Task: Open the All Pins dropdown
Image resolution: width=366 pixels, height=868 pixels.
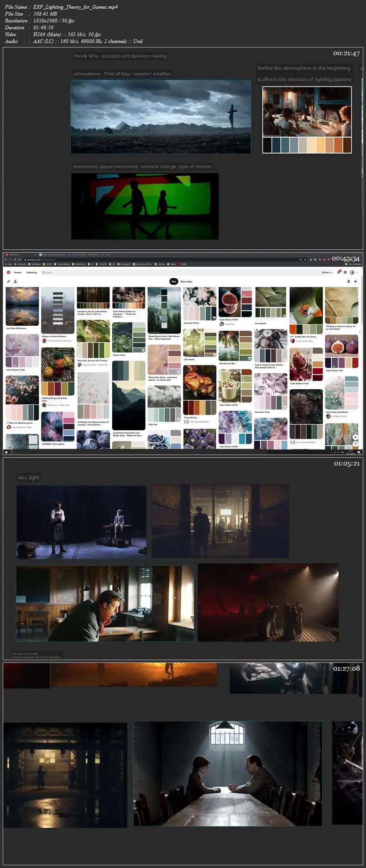Action: click(327, 272)
